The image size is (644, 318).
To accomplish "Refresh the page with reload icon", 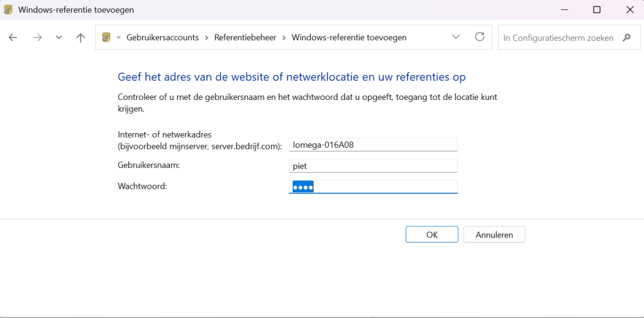I will (x=480, y=37).
